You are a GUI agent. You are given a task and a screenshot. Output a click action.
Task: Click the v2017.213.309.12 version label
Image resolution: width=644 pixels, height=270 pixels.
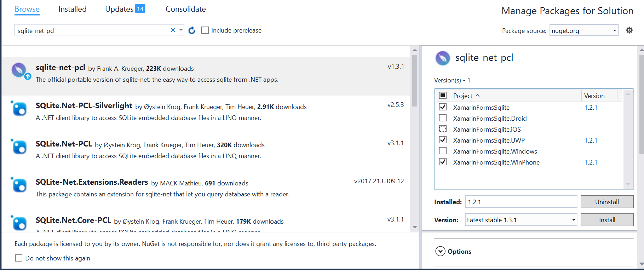[379, 181]
